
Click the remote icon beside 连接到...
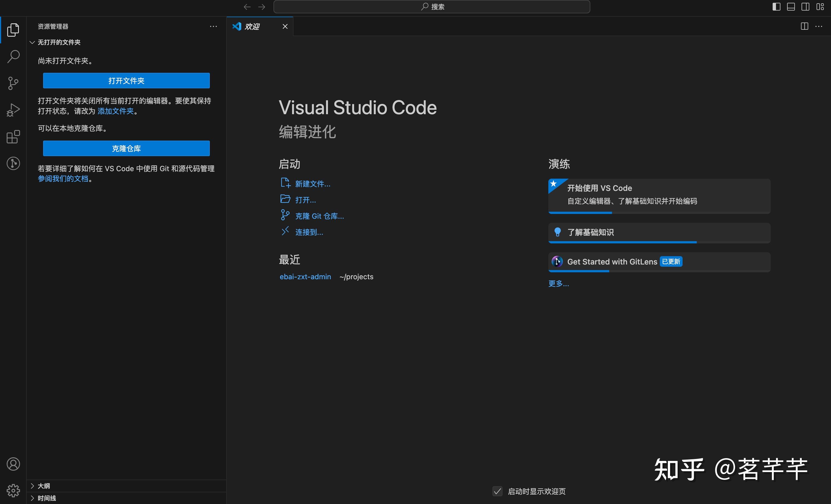pos(285,231)
